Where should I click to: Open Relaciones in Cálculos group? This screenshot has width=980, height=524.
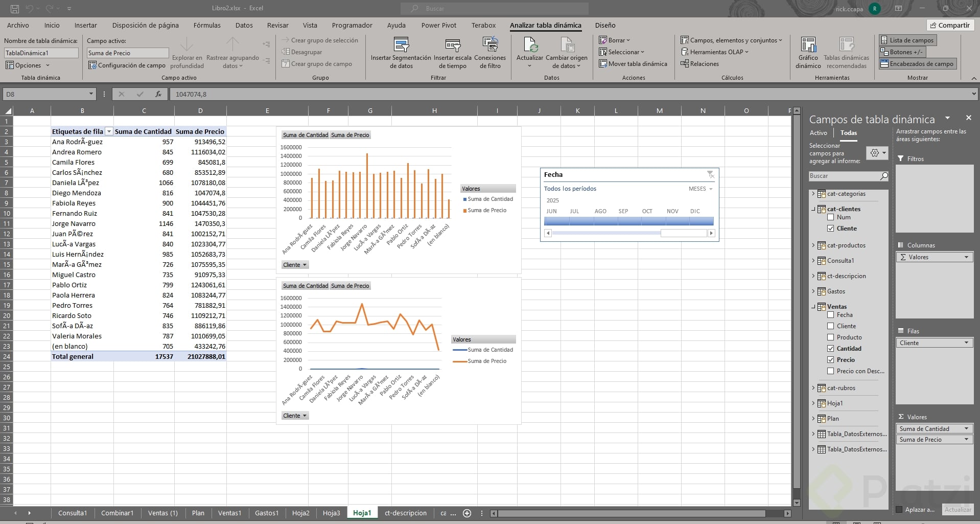point(699,64)
